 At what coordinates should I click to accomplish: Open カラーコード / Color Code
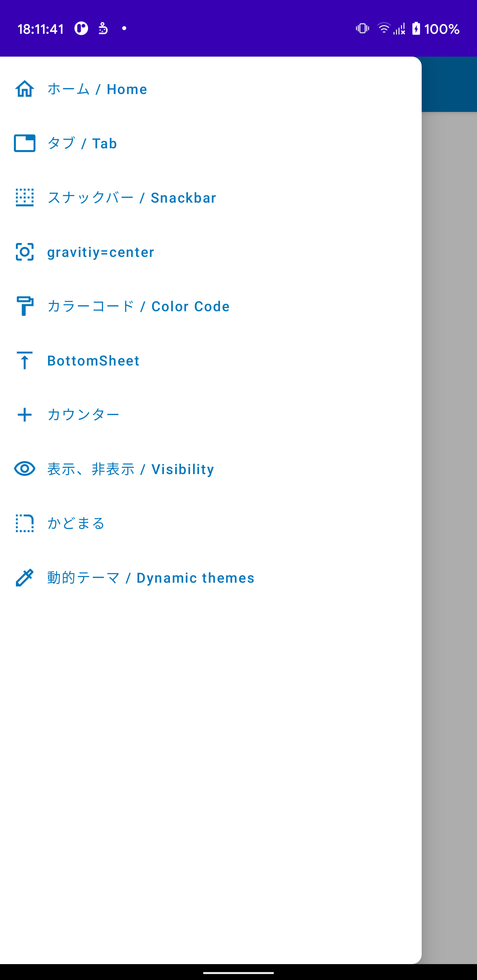[138, 306]
